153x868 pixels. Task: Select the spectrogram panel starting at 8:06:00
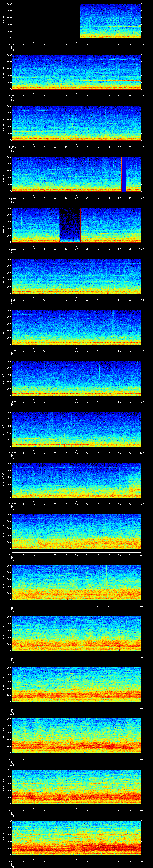[77, 123]
